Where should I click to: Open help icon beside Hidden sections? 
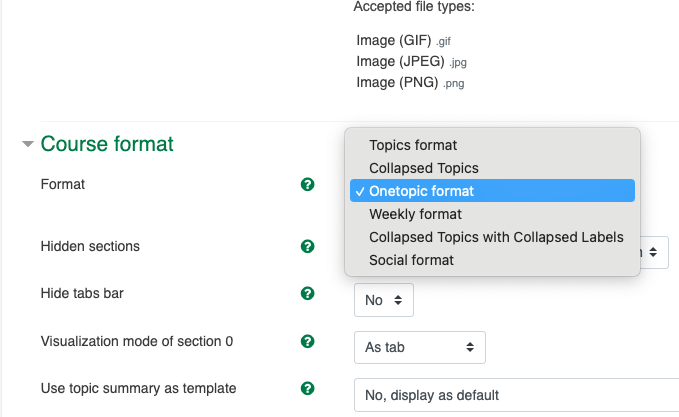(308, 246)
